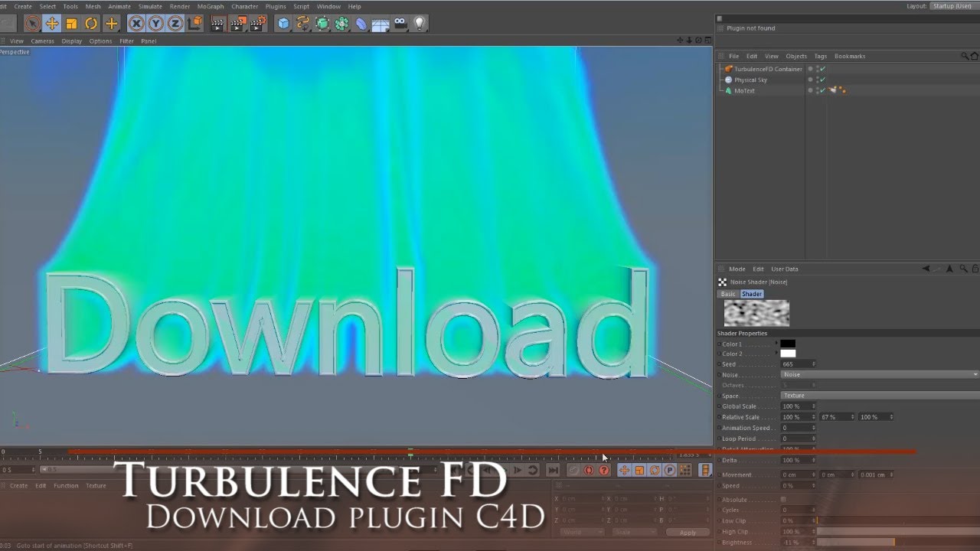The width and height of the screenshot is (980, 551).
Task: Select MoText object in tree
Action: coord(744,90)
